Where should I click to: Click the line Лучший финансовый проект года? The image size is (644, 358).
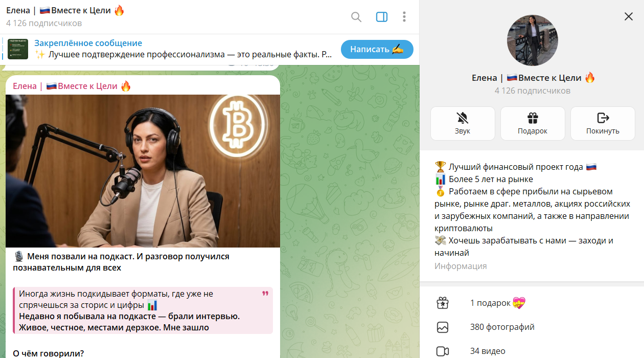(516, 167)
